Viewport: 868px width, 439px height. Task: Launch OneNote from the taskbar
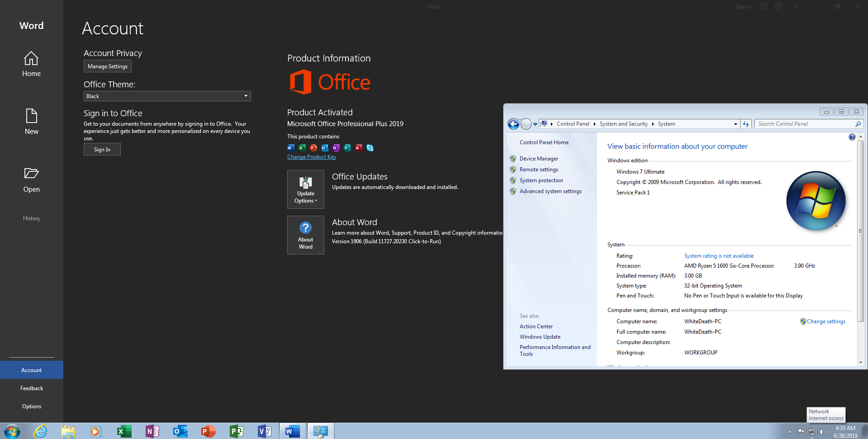(152, 431)
